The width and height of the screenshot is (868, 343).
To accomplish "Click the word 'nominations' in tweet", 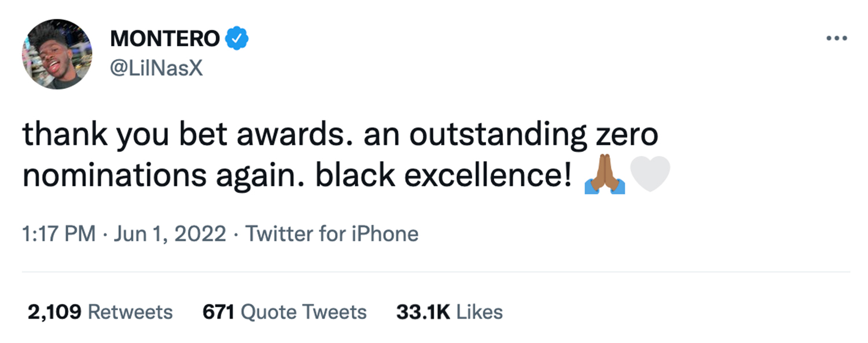I will (x=115, y=175).
